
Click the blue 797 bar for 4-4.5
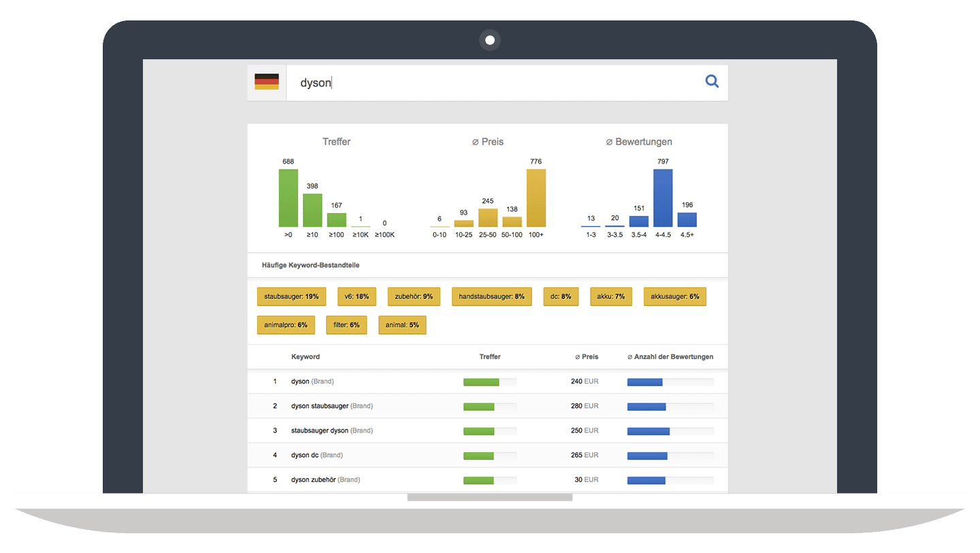click(663, 198)
